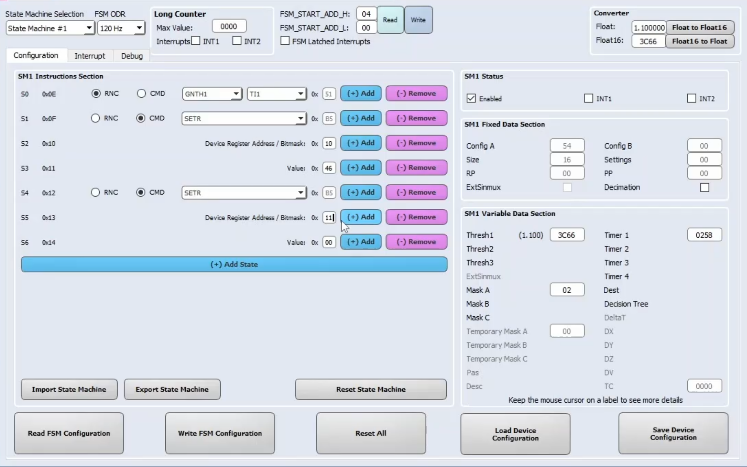Image resolution: width=747 pixels, height=467 pixels.
Task: Click the Mask A value field 02
Action: pyautogui.click(x=567, y=290)
